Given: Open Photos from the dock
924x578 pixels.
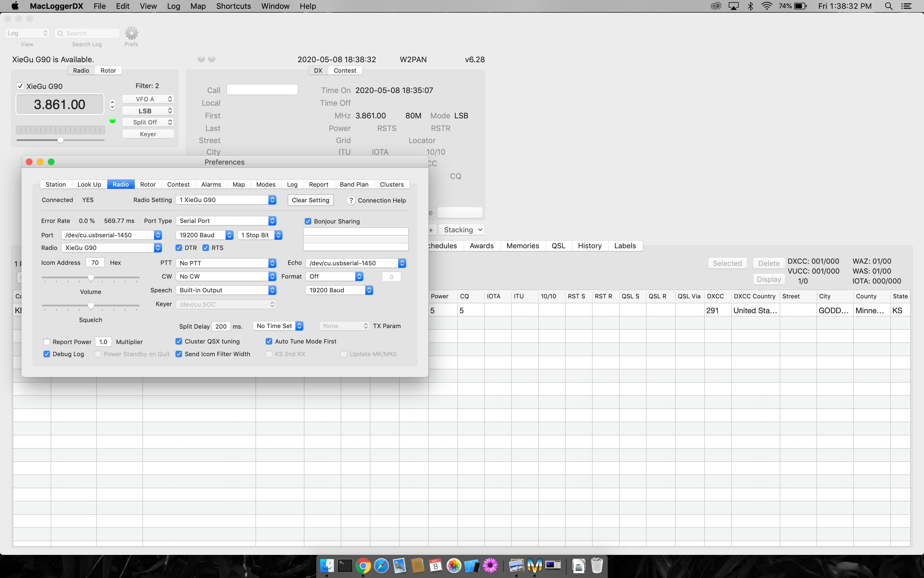Looking at the screenshot, I should (x=454, y=565).
